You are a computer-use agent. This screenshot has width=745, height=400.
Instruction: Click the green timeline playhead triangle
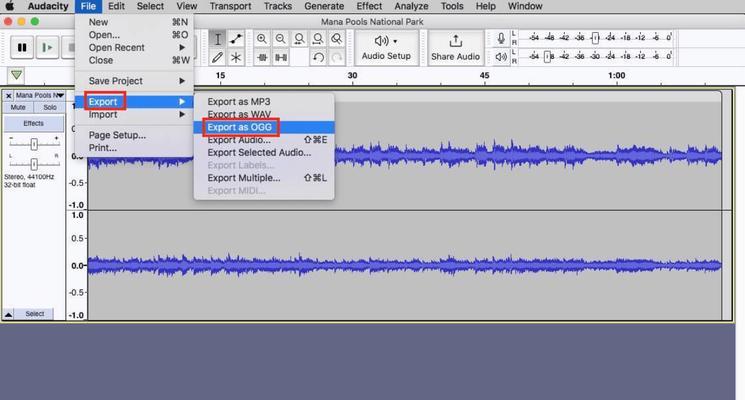pos(16,75)
